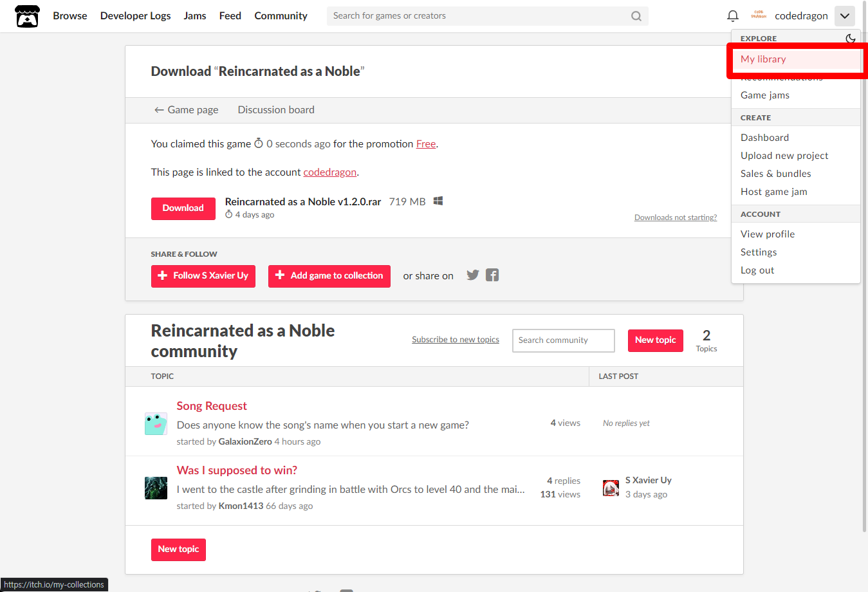Open Community in navigation
Screen dimensions: 868x592
tap(281, 16)
